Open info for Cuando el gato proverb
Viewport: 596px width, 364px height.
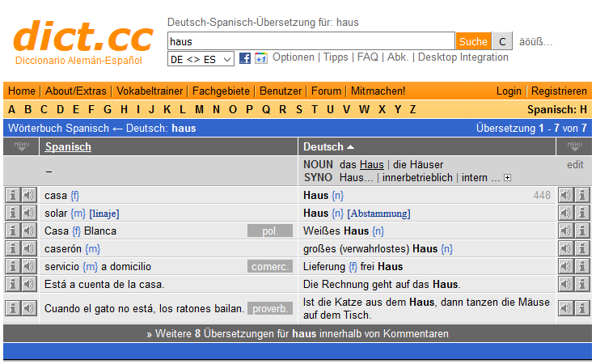pyautogui.click(x=13, y=308)
